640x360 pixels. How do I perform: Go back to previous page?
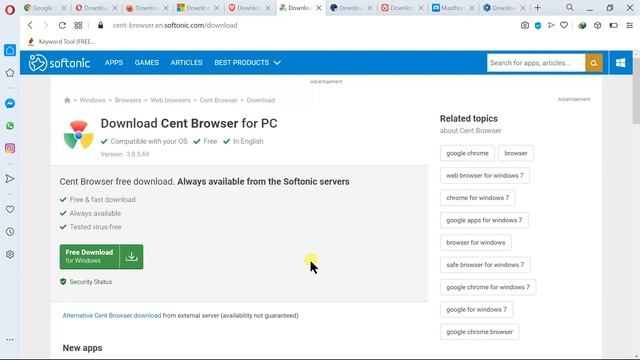(30, 25)
